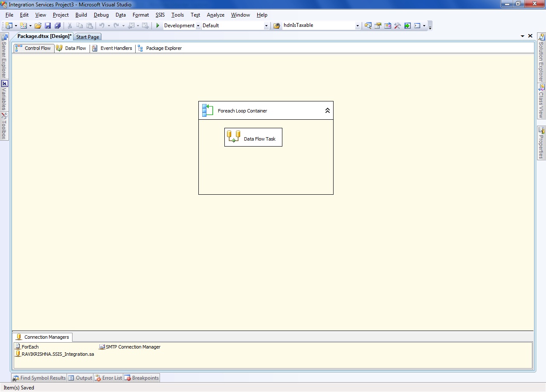Select the Foreach Loop Container header icon
Screen dimensions: 546x392
[x=208, y=110]
